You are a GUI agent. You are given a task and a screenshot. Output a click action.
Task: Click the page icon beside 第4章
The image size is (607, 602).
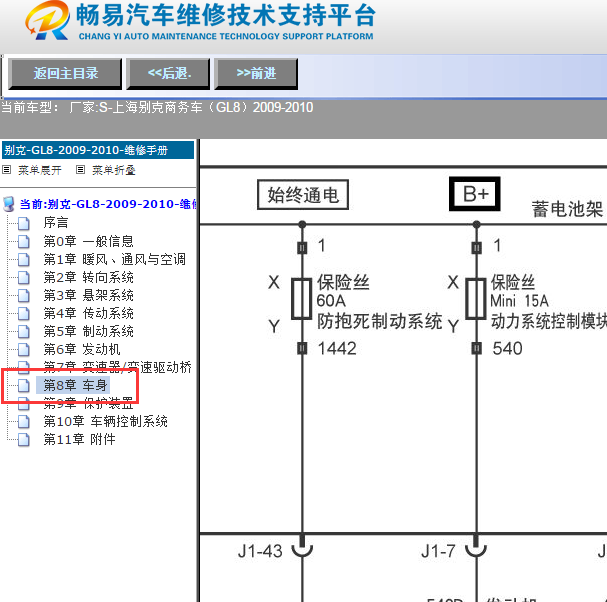tap(24, 314)
